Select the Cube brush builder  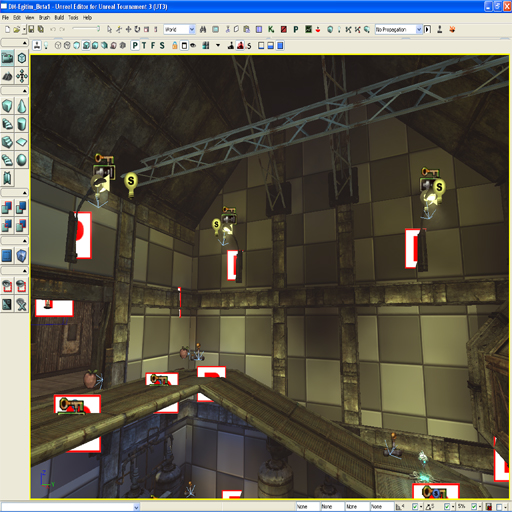pyautogui.click(x=7, y=106)
